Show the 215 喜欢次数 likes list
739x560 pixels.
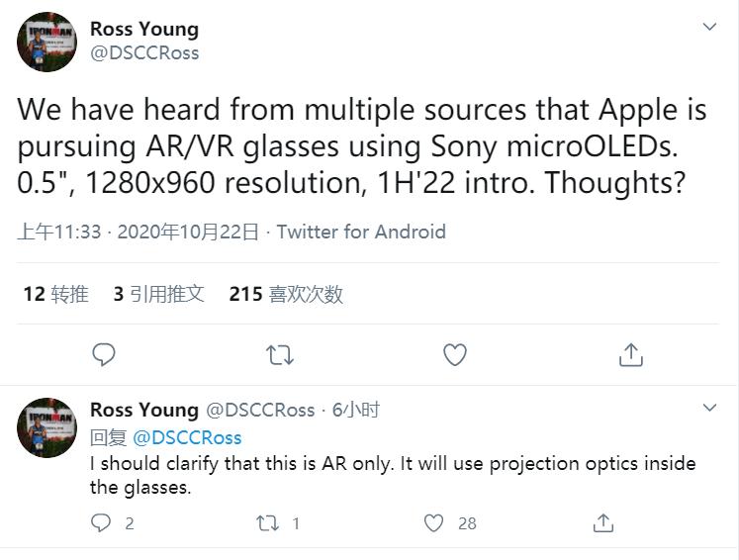pyautogui.click(x=286, y=293)
